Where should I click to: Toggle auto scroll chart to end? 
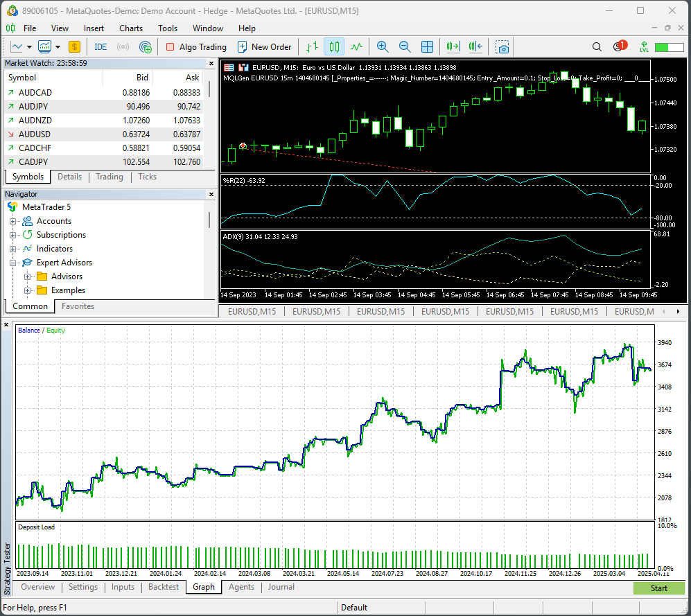(x=453, y=46)
